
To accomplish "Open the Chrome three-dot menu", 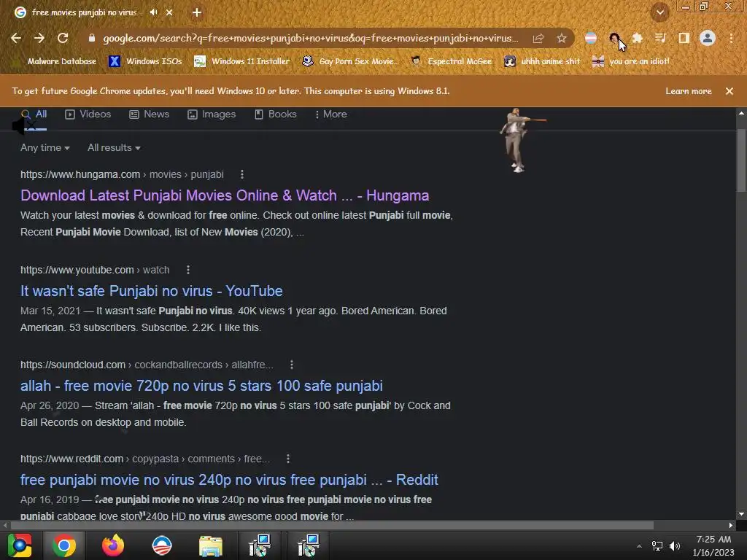I will (x=731, y=38).
